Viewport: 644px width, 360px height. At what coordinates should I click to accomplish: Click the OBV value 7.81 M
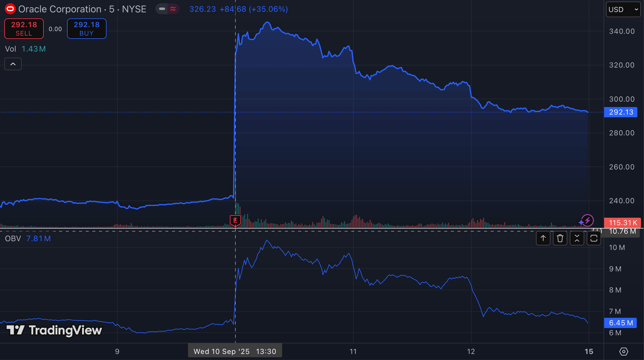pyautogui.click(x=38, y=238)
